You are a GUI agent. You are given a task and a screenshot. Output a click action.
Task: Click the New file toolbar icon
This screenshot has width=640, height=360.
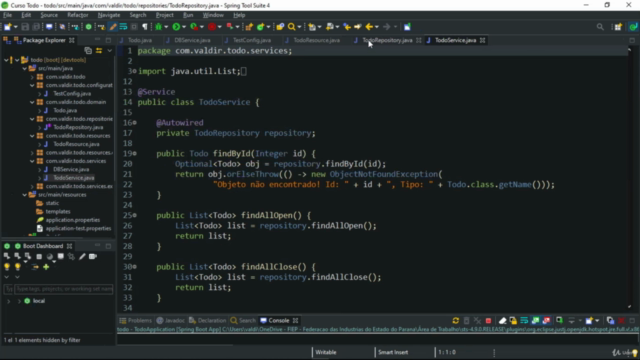pyautogui.click(x=8, y=27)
